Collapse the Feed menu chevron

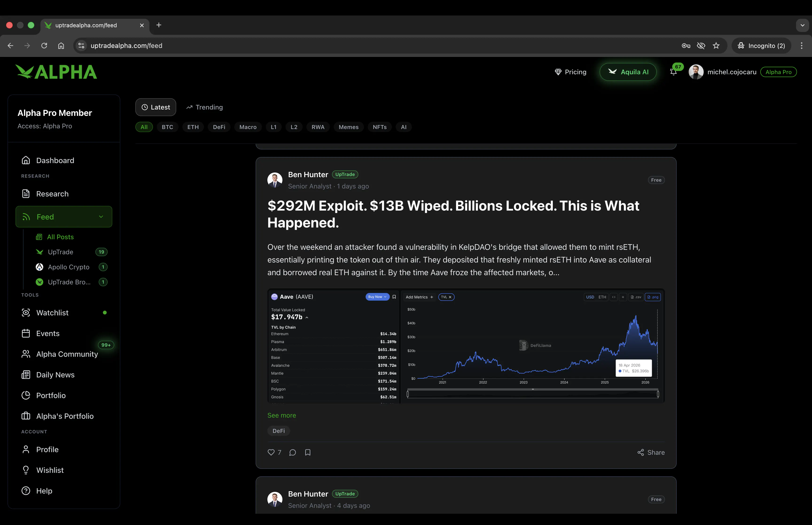[x=101, y=217]
